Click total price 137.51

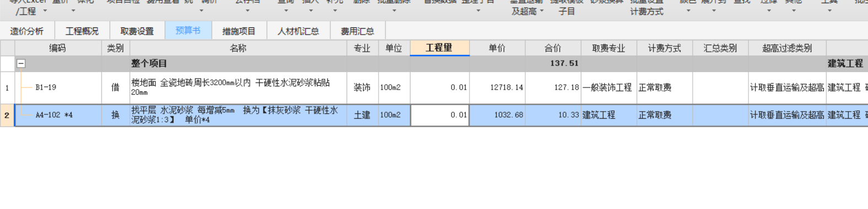553,64
